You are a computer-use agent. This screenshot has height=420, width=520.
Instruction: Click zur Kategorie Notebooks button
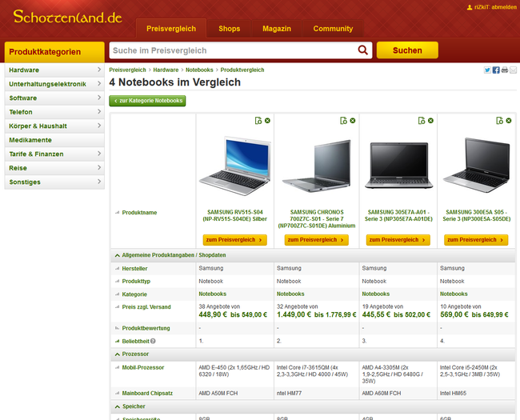pyautogui.click(x=147, y=101)
